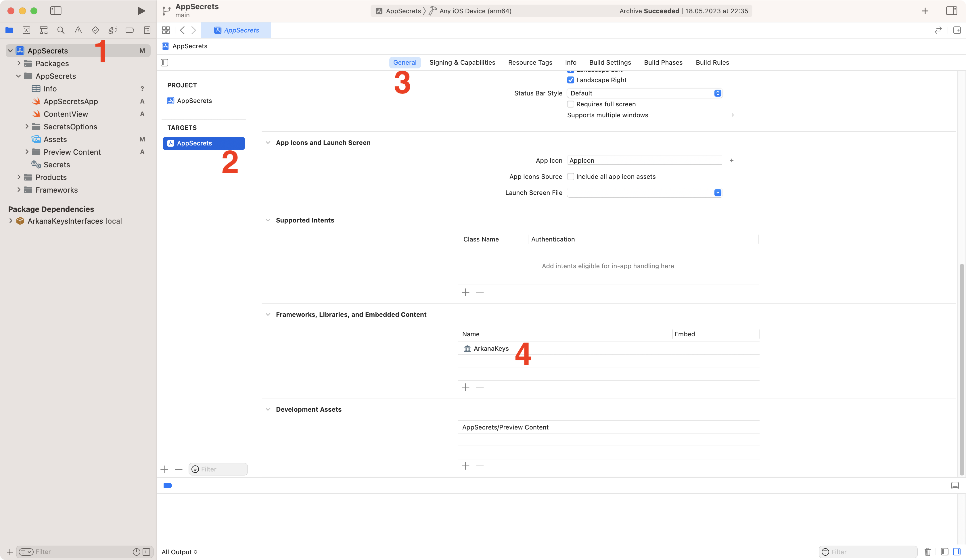Screen dimensions: 966x560
Task: Show the variables view pane
Action: click(x=944, y=552)
